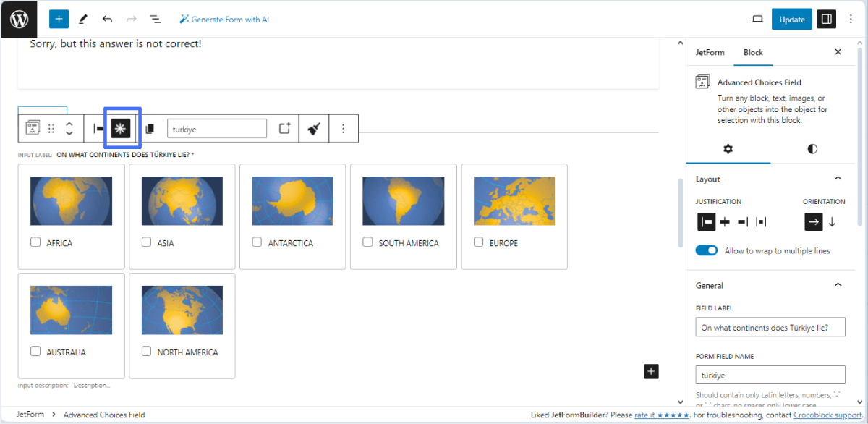
Task: Click the add-block icon beside turkiye field
Action: click(285, 129)
